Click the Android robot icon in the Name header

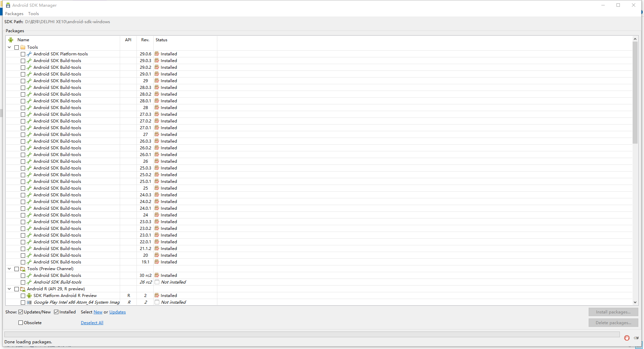pos(11,40)
